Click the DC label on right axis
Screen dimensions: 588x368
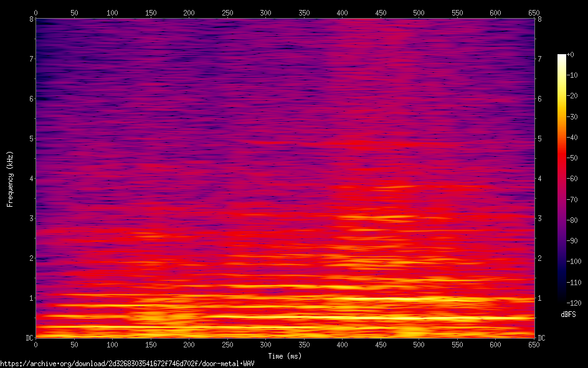coord(541,338)
